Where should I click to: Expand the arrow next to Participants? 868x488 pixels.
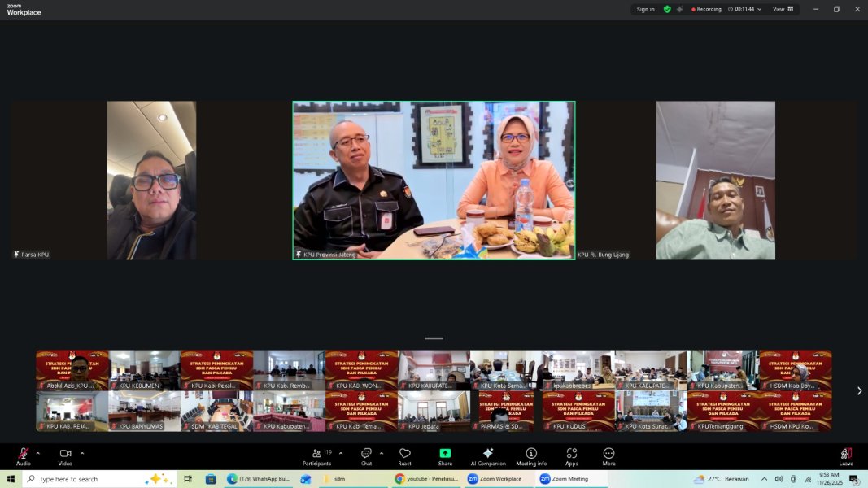[341, 453]
